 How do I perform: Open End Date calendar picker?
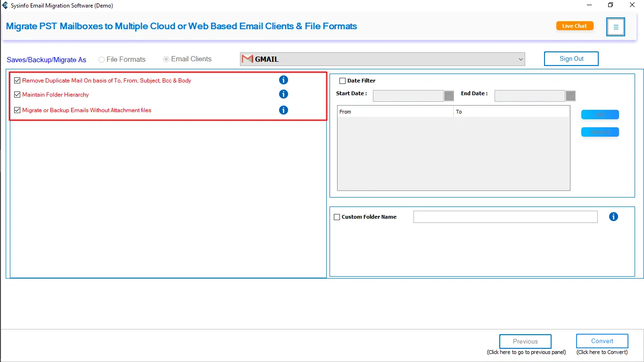pyautogui.click(x=570, y=96)
